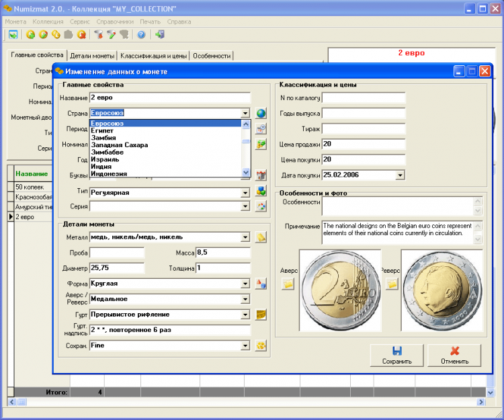
Task: Click right arrow of horizontal scrollbar
Action: coord(481,402)
